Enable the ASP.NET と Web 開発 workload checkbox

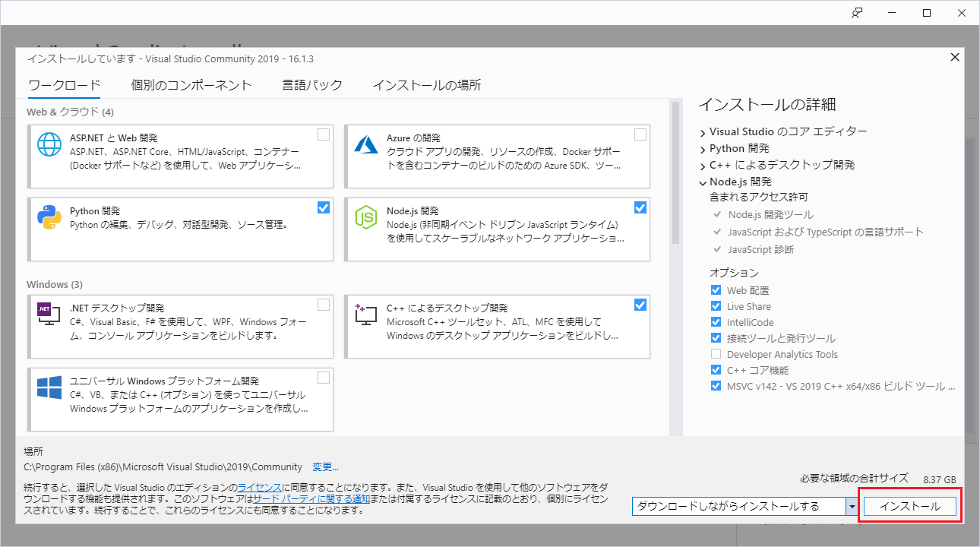click(x=324, y=134)
